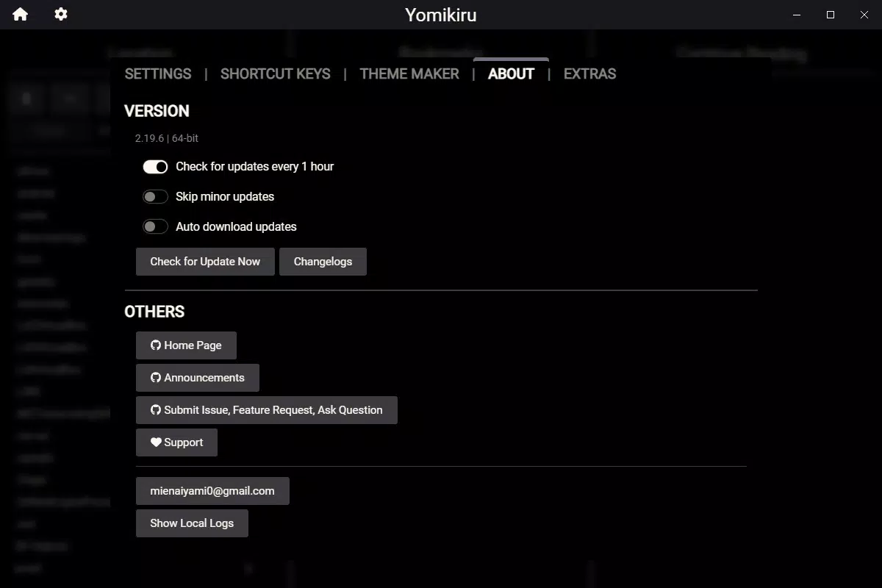882x588 pixels.
Task: Go to the Home screen icon
Action: click(20, 14)
